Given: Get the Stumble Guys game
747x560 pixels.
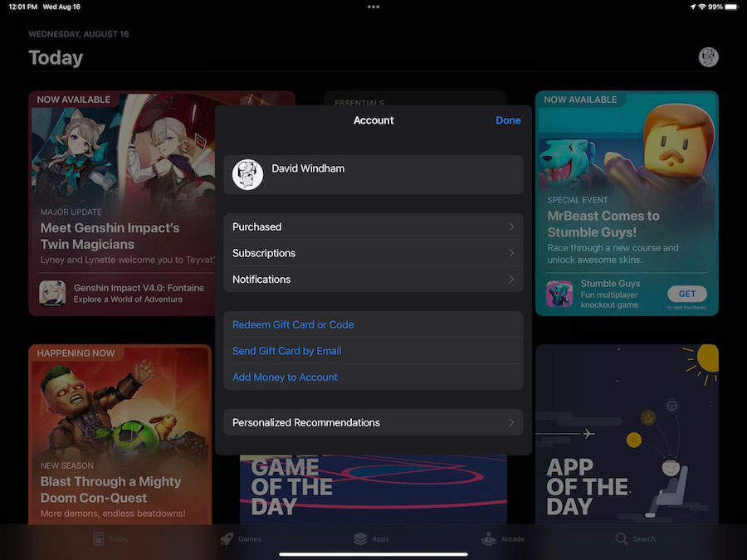Looking at the screenshot, I should coord(687,294).
